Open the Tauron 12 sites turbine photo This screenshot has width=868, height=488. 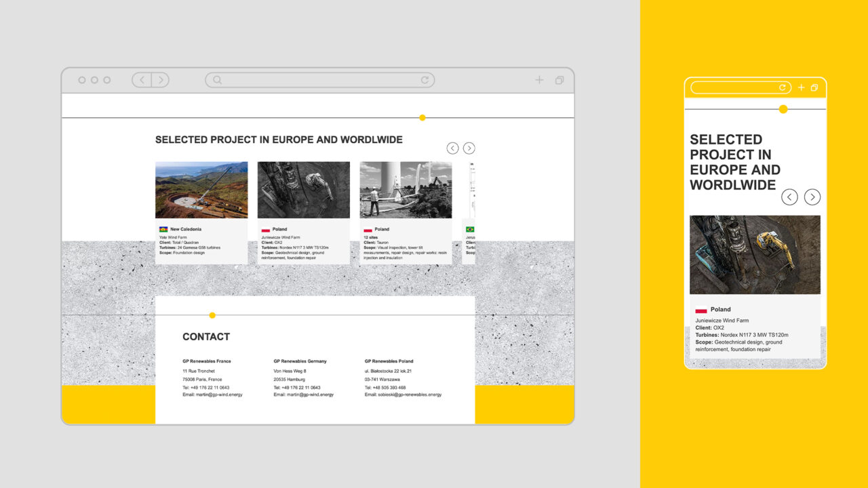click(406, 190)
